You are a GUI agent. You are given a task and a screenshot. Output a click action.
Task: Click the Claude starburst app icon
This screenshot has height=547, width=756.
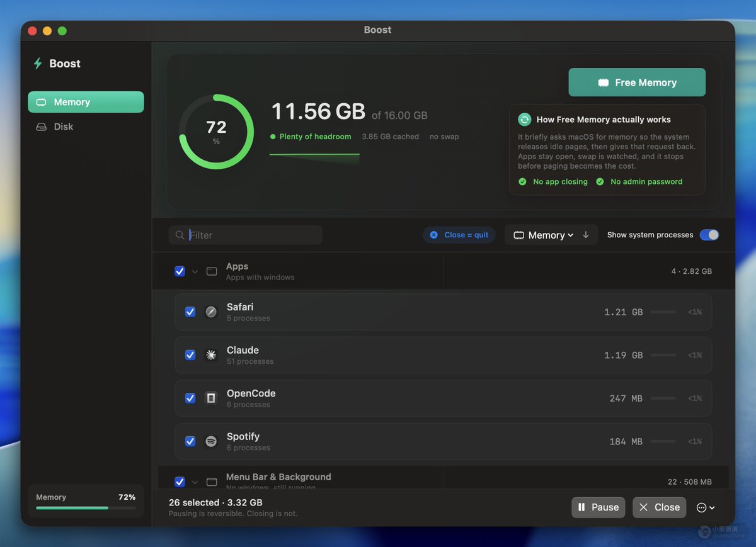(211, 355)
